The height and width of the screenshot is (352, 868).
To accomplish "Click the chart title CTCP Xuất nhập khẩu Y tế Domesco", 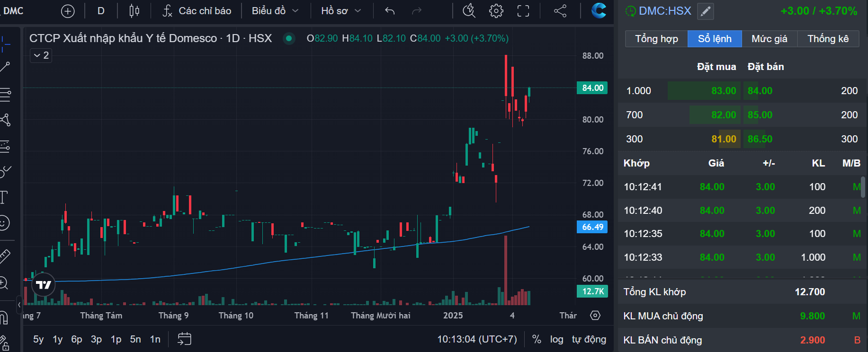I will coord(123,38).
